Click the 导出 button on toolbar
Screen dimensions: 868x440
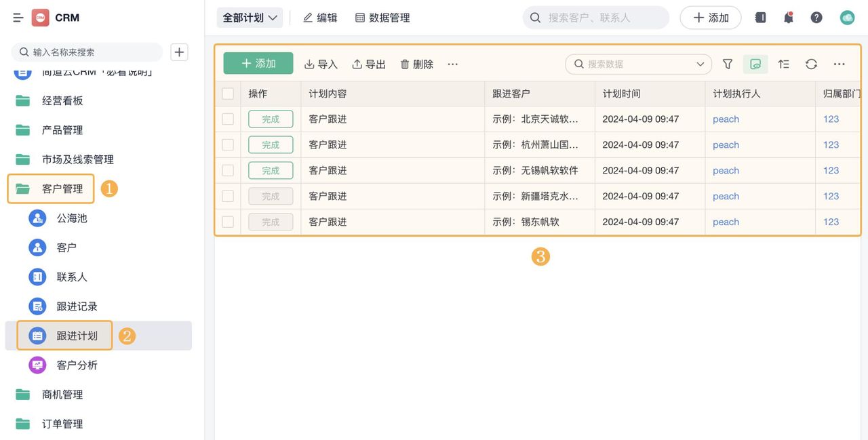click(368, 64)
